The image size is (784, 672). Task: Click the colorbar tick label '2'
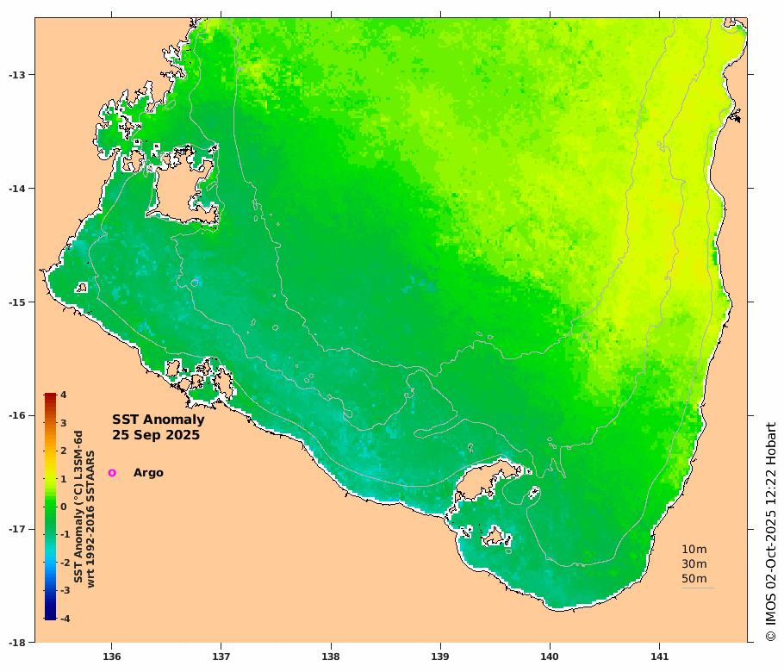pyautogui.click(x=64, y=451)
